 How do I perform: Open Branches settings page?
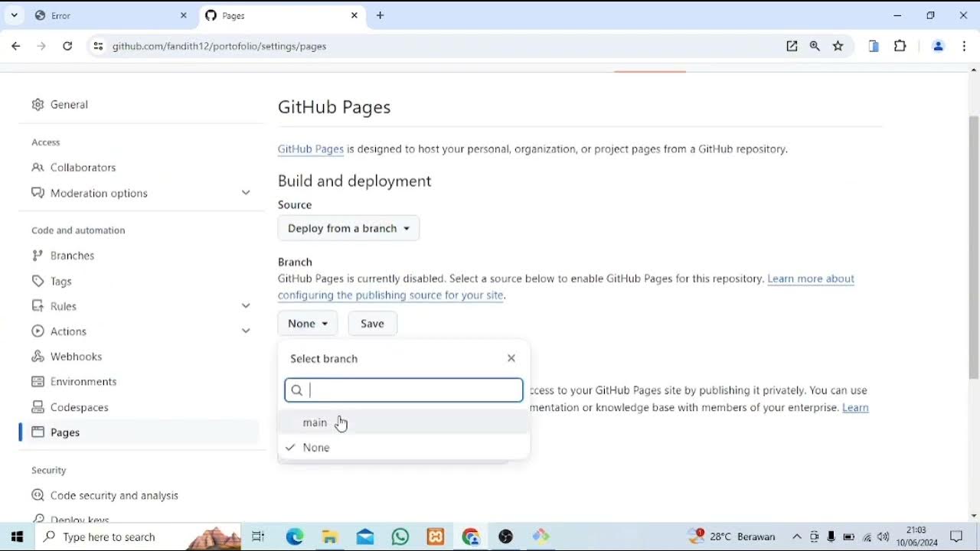pyautogui.click(x=72, y=256)
